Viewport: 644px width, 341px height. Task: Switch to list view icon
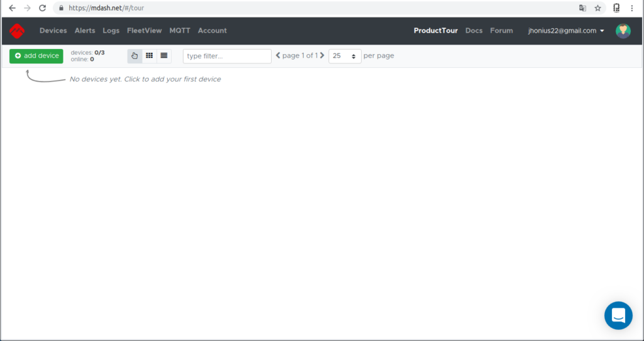coord(164,56)
